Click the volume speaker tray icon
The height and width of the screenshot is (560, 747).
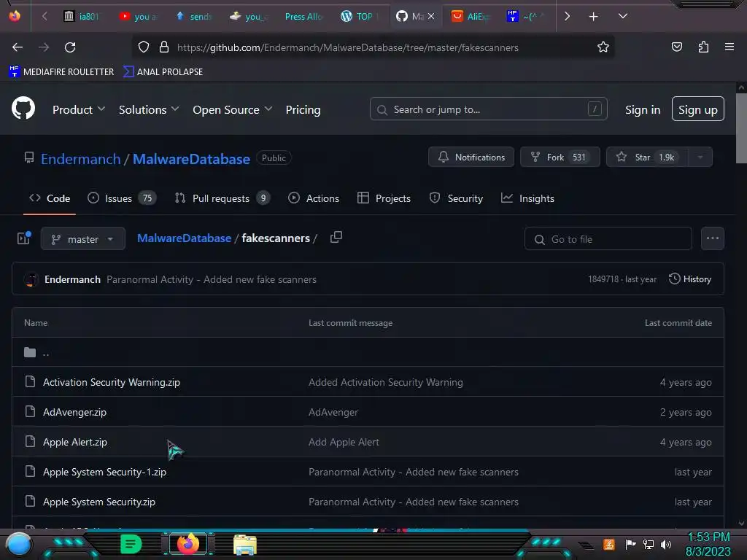(666, 544)
